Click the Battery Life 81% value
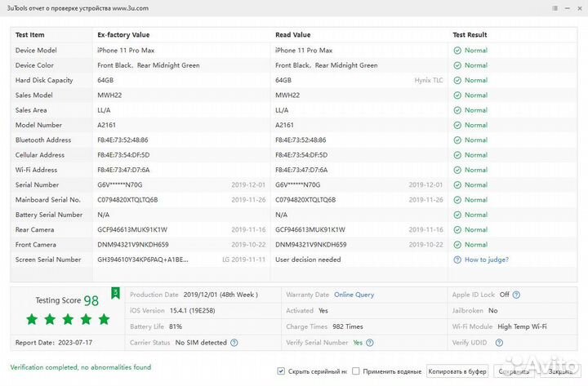588x386 pixels. tap(175, 326)
